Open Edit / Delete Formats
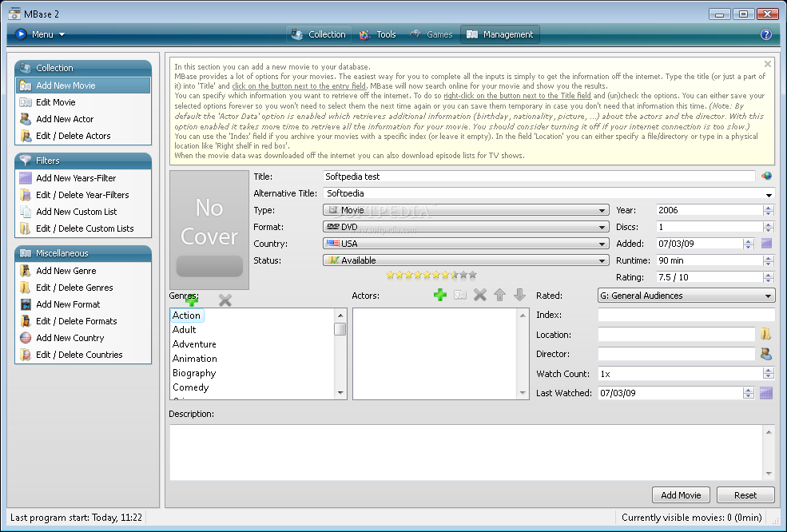Image resolution: width=787 pixels, height=532 pixels. pos(83,321)
